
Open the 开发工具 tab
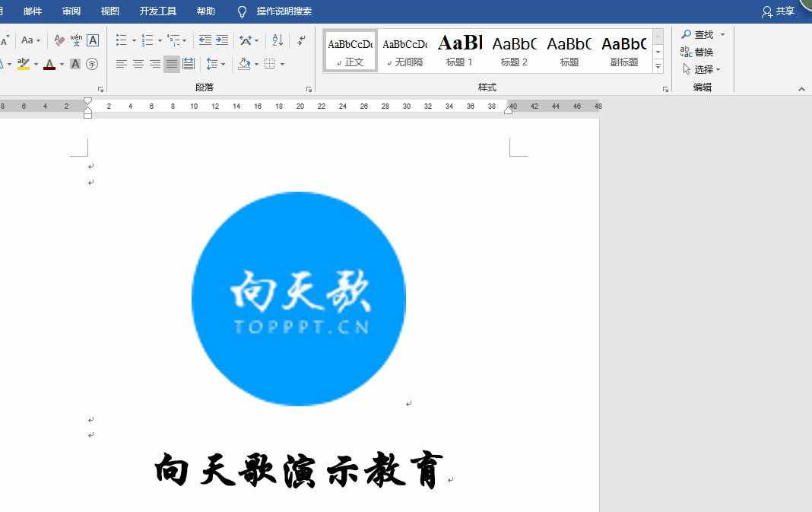[x=158, y=11]
